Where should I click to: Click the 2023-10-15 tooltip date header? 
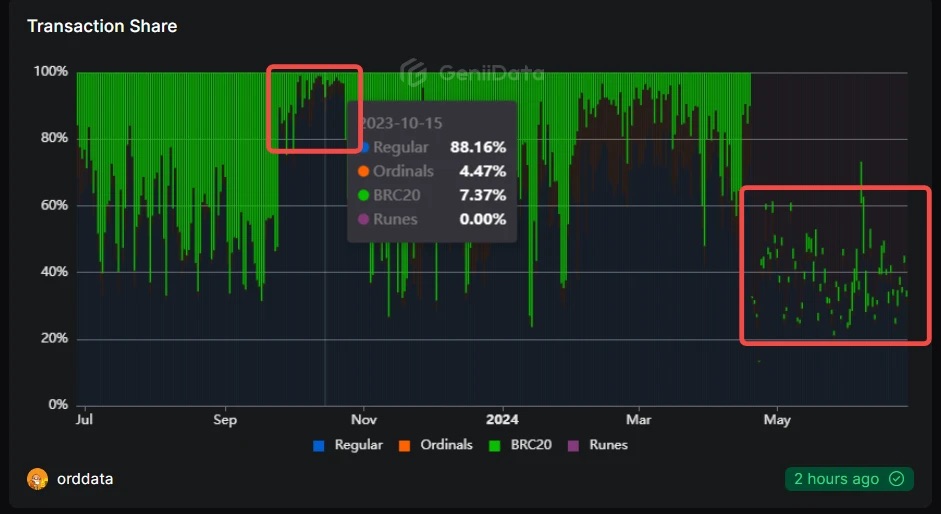pos(402,123)
